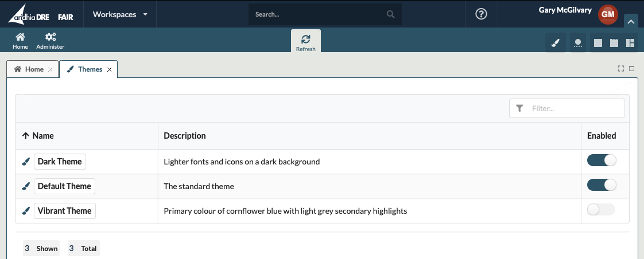Collapse the toolbar with the chevron-up button

point(630,22)
